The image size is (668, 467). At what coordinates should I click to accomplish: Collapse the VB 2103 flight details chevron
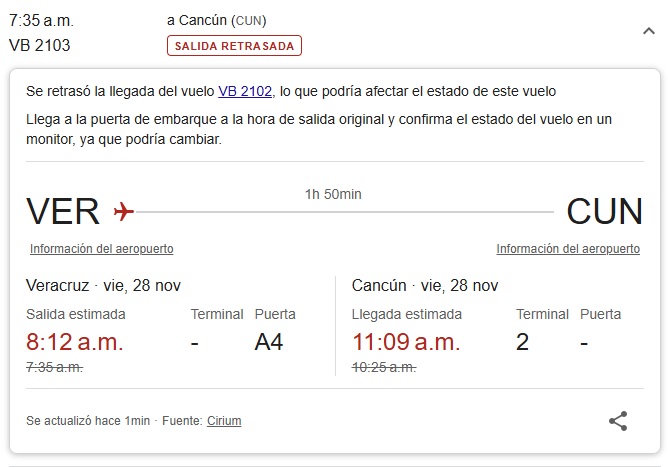[648, 31]
